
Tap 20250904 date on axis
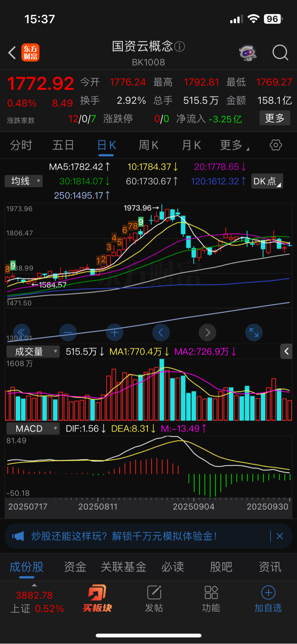coord(193,507)
